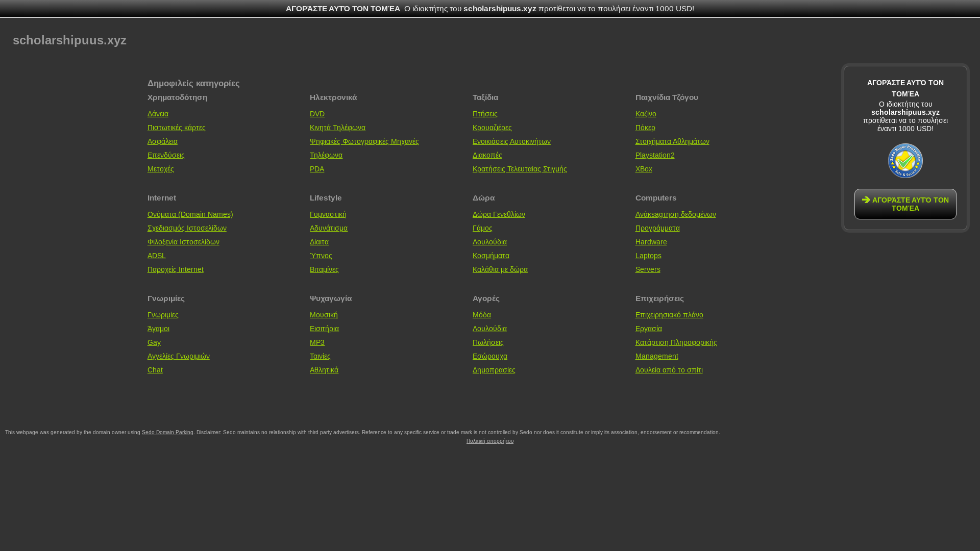Open the XBox link

[x=643, y=169]
